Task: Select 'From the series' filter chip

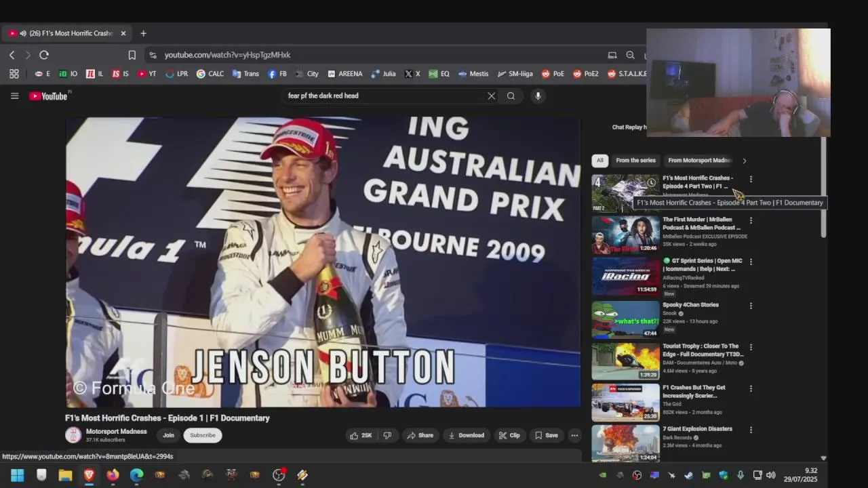Action: click(635, 161)
